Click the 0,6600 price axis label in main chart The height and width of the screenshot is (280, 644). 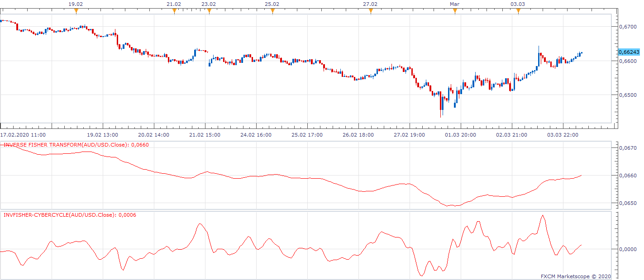627,61
